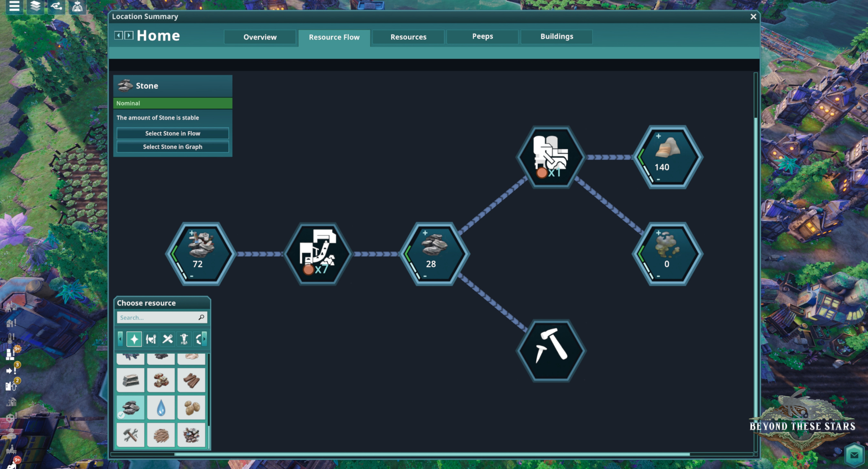Choose the metal ingots resource
Screen dimensions: 868x469
pos(131,380)
